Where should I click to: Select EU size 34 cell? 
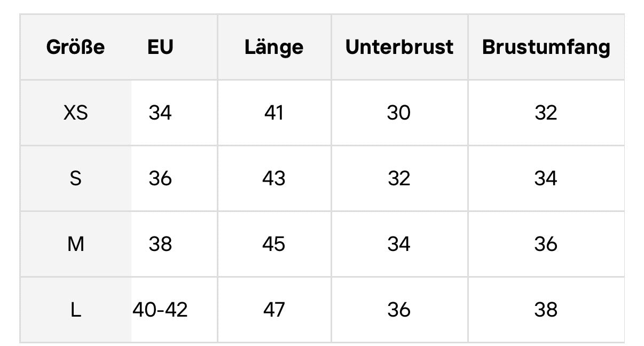pos(160,113)
